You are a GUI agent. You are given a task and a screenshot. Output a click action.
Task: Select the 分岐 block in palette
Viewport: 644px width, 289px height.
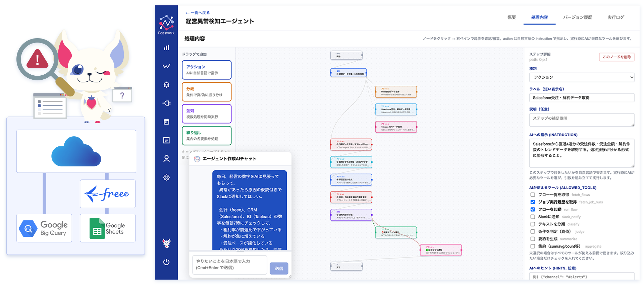pyautogui.click(x=207, y=92)
